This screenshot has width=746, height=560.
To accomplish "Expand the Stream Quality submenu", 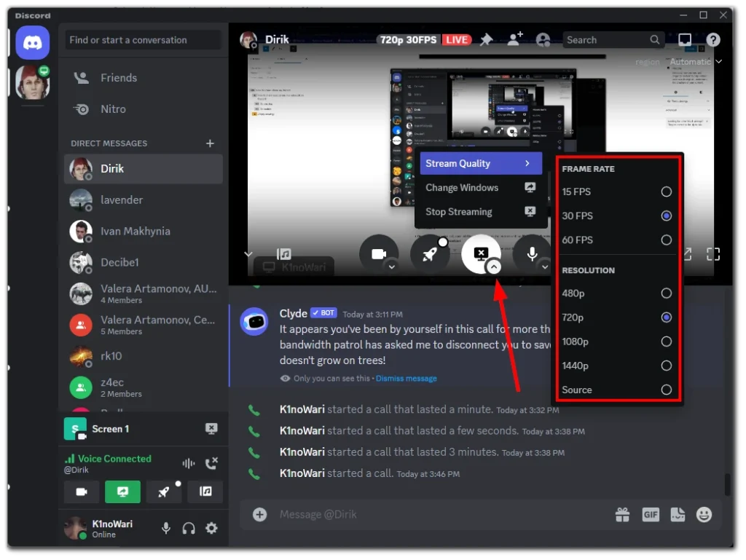I will (481, 164).
